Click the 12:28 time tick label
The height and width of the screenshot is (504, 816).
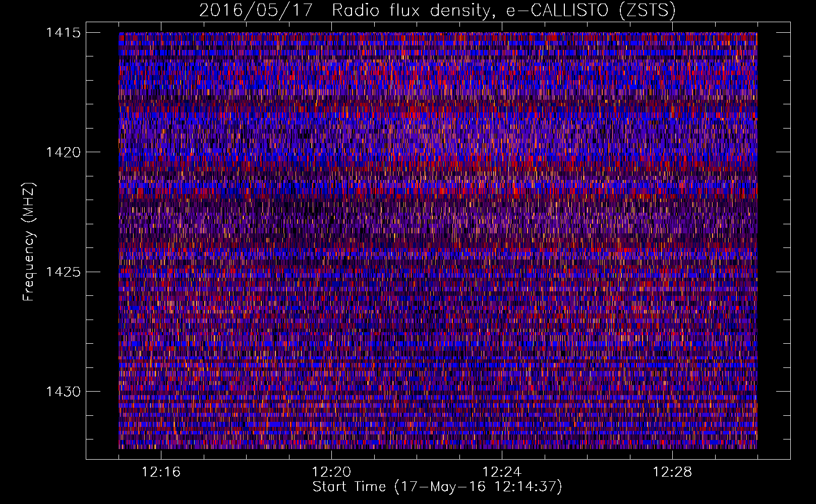(x=672, y=472)
